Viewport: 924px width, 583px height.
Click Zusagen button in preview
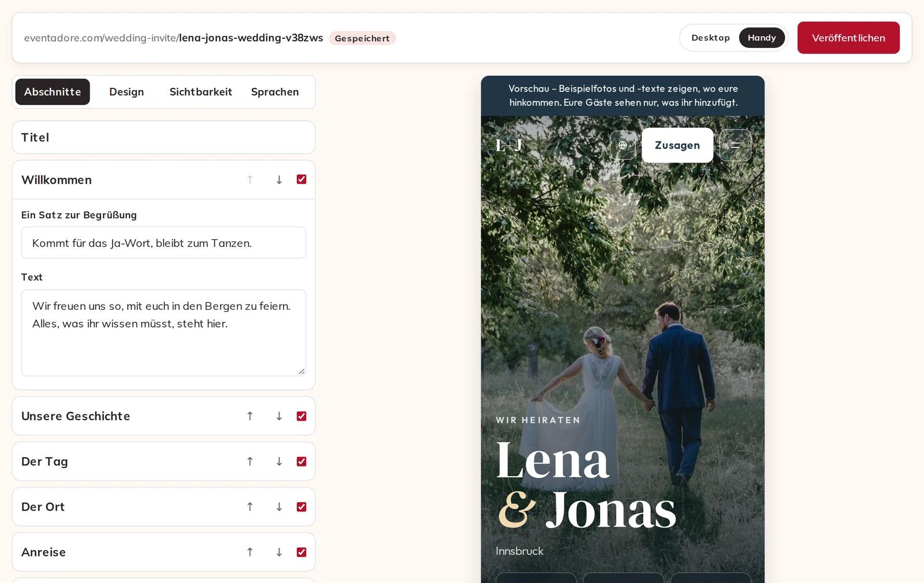pyautogui.click(x=677, y=145)
